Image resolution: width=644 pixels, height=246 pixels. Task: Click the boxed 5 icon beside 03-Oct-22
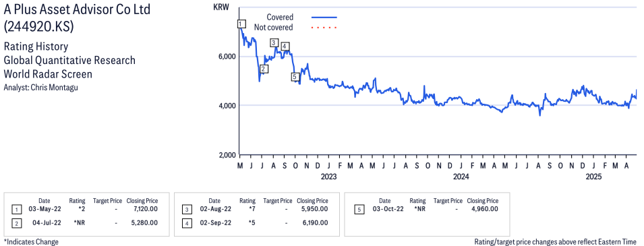359,210
